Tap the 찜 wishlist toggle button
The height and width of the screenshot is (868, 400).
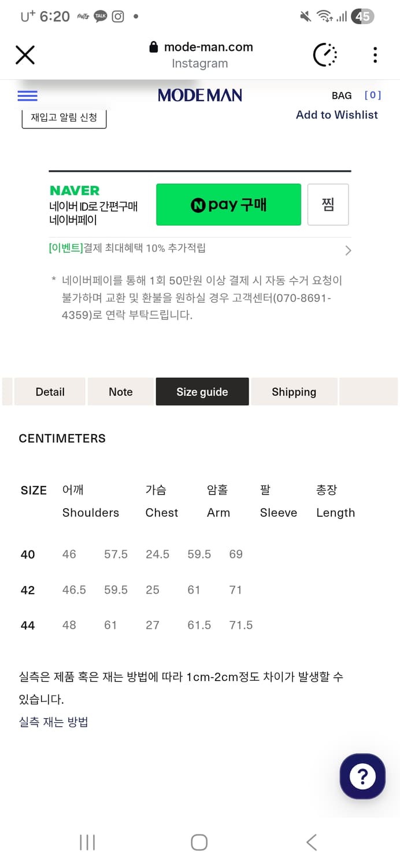coord(328,204)
